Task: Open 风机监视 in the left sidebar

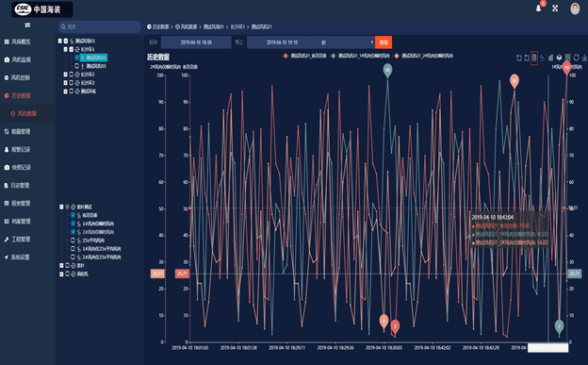Action: (21, 59)
